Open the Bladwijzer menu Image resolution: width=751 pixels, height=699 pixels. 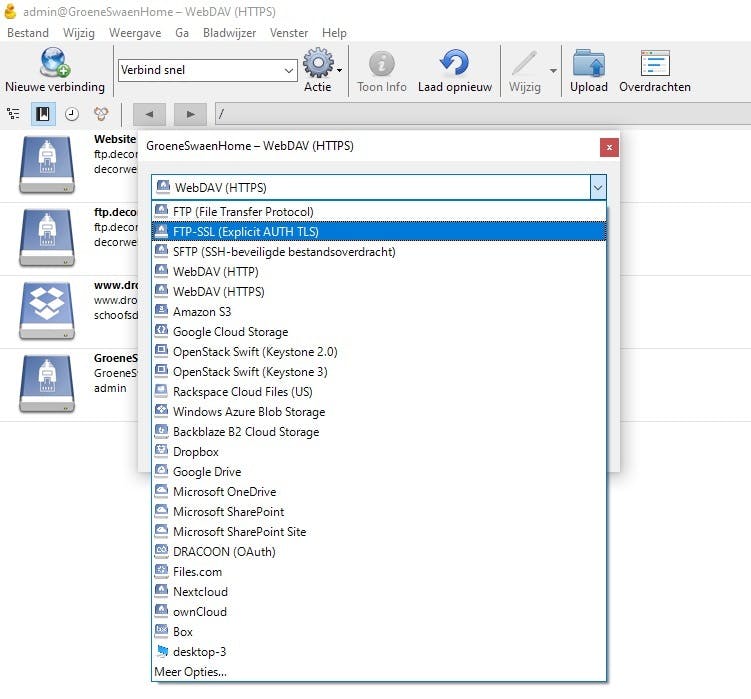click(x=229, y=33)
